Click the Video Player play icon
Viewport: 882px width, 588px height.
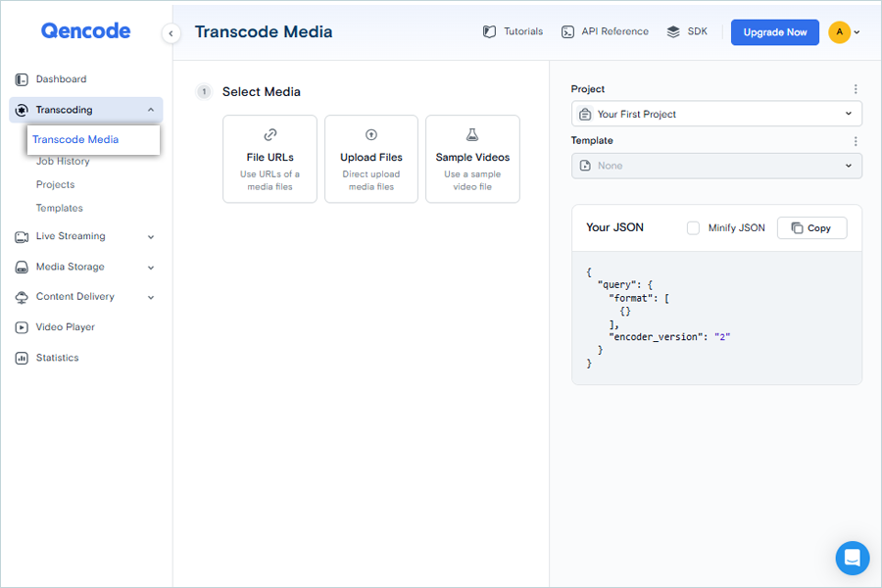[22, 327]
